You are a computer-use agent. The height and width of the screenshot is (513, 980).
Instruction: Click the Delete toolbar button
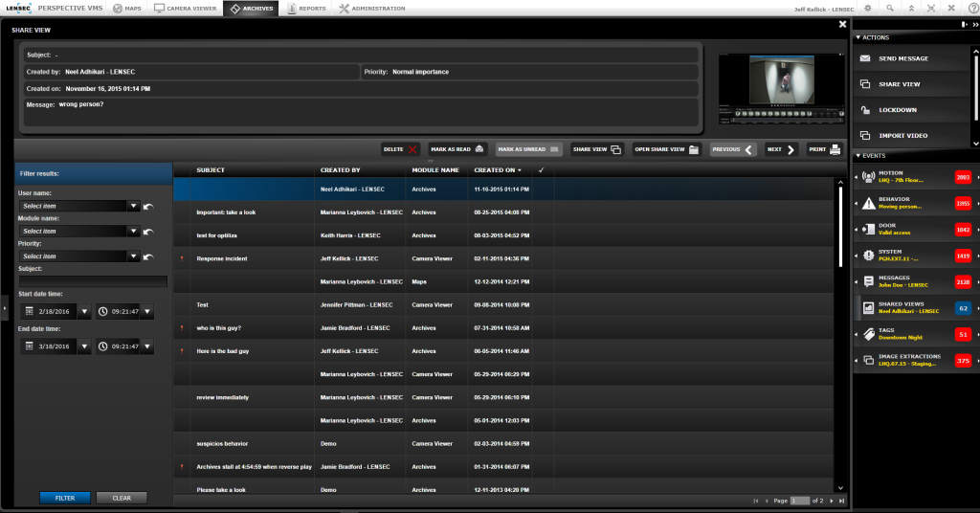(400, 149)
